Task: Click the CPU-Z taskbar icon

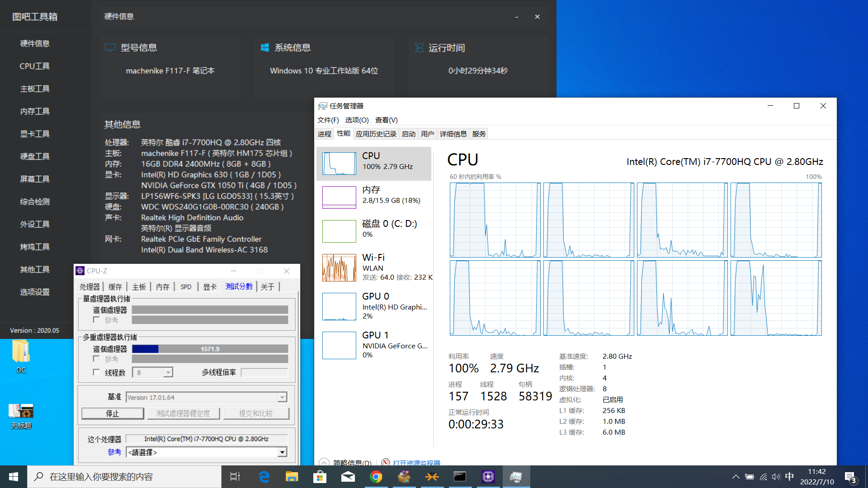Action: coord(488,477)
